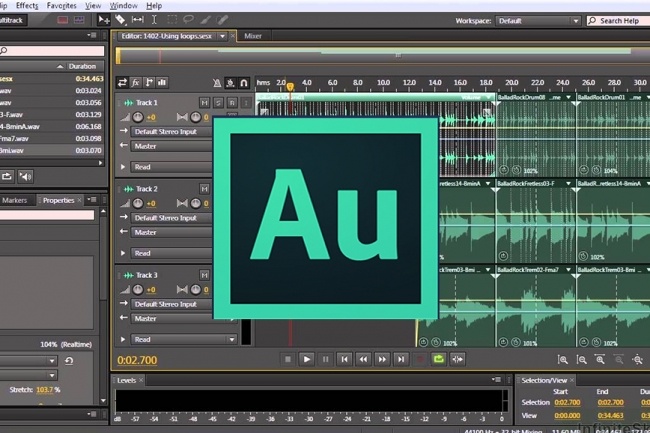Show the EQ track controls
The width and height of the screenshot is (650, 433).
(x=162, y=82)
